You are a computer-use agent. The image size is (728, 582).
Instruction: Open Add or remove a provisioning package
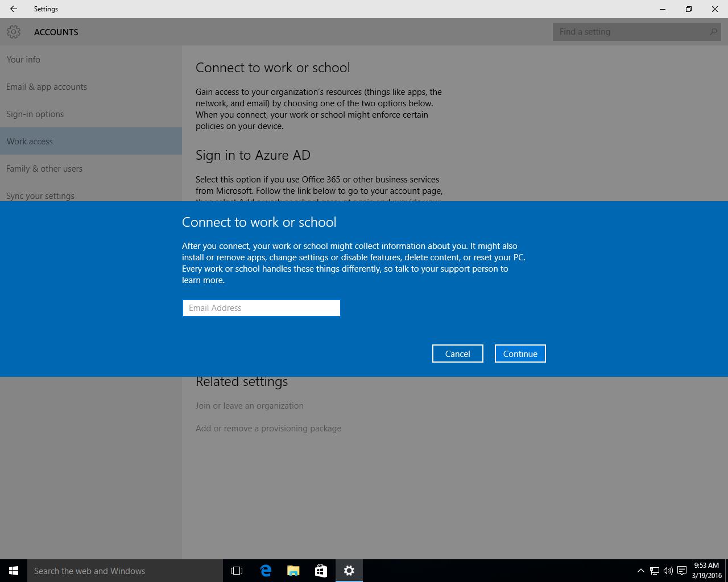(268, 429)
